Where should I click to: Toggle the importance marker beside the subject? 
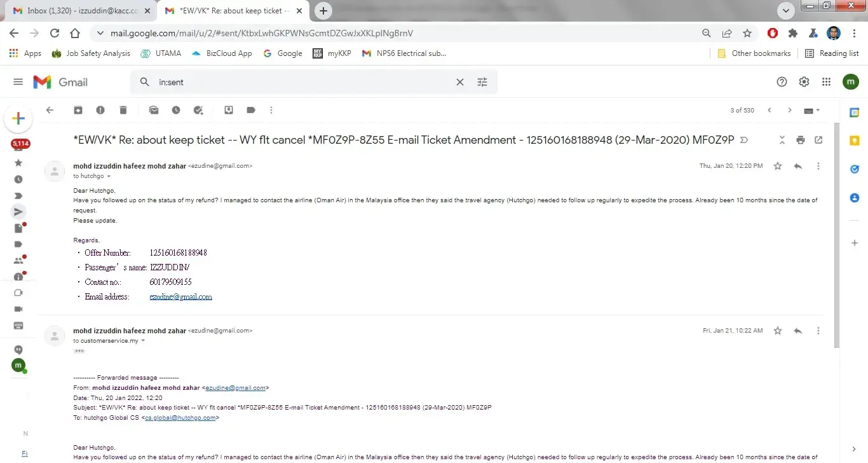point(745,140)
